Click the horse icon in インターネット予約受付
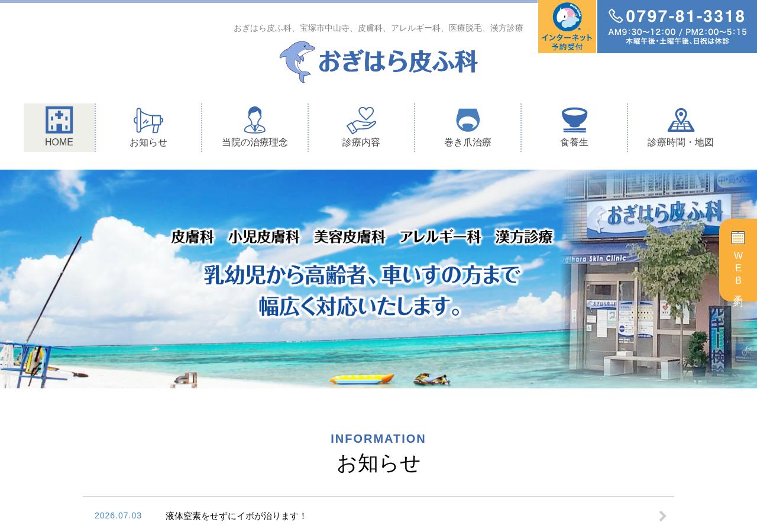Screen dimensions: 757x532 click(x=567, y=17)
